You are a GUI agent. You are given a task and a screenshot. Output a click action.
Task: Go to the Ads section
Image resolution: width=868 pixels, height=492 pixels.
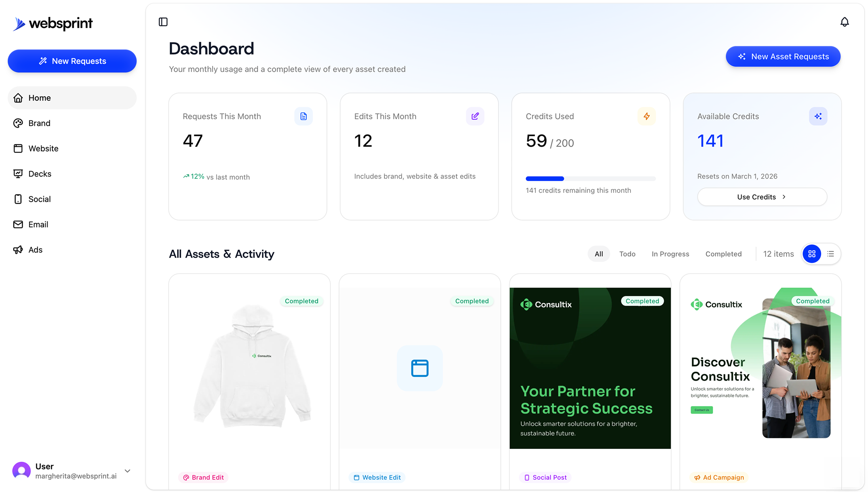click(36, 250)
